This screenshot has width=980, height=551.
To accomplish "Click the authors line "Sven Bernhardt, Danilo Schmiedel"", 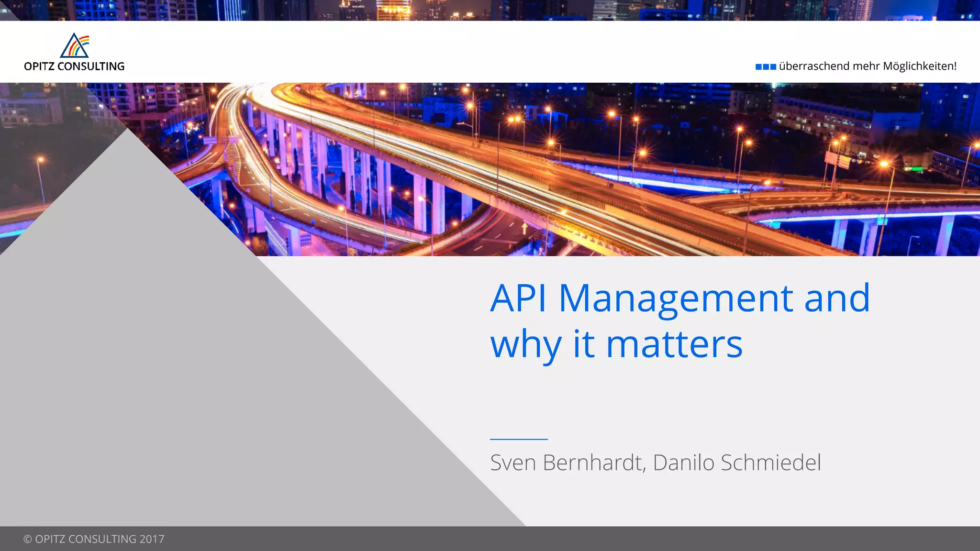I will 656,463.
